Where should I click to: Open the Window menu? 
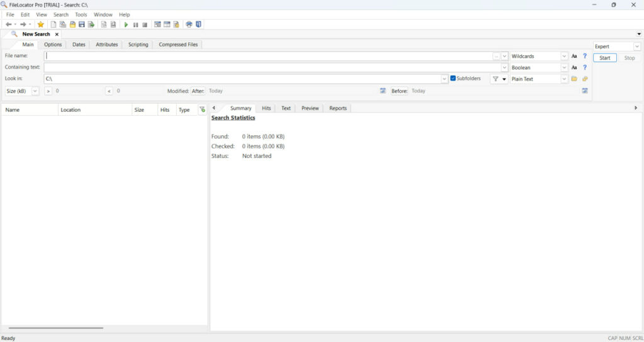click(x=103, y=14)
